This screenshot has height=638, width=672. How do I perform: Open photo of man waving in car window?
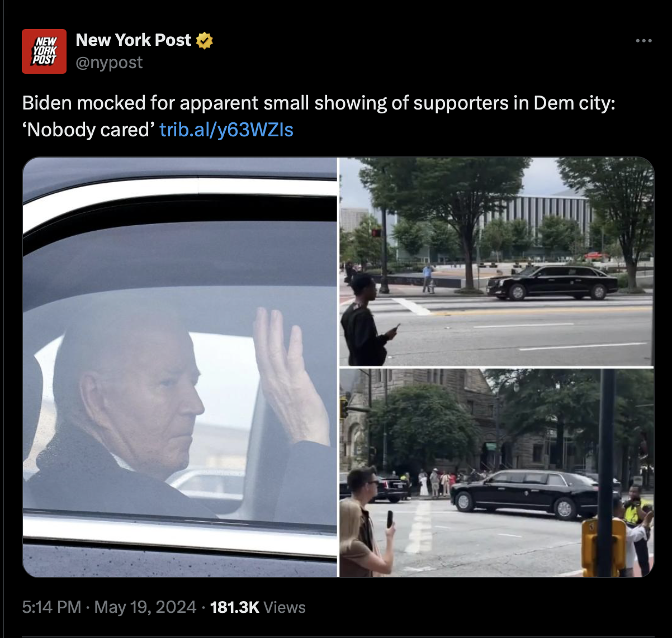(x=180, y=367)
